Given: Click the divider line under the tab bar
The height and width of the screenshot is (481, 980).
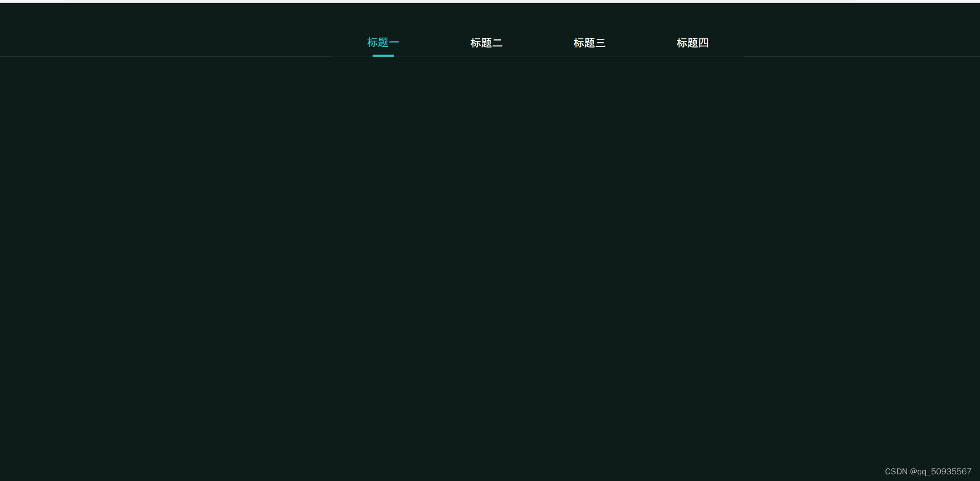Looking at the screenshot, I should 490,57.
